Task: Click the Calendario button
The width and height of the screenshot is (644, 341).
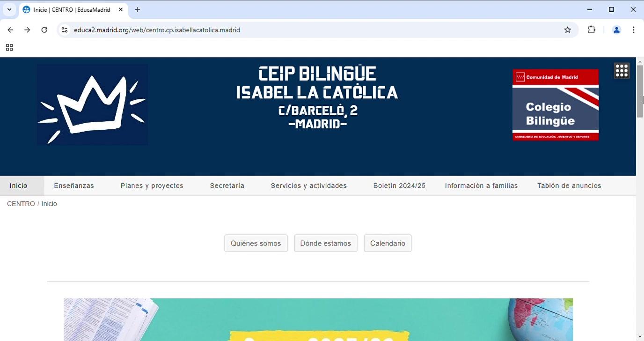Action: [x=388, y=244]
